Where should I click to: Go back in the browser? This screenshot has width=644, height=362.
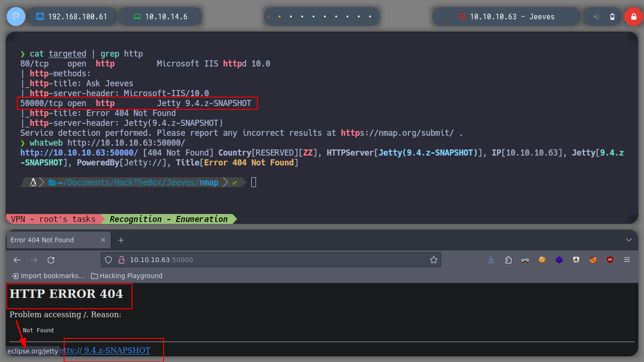click(x=17, y=260)
